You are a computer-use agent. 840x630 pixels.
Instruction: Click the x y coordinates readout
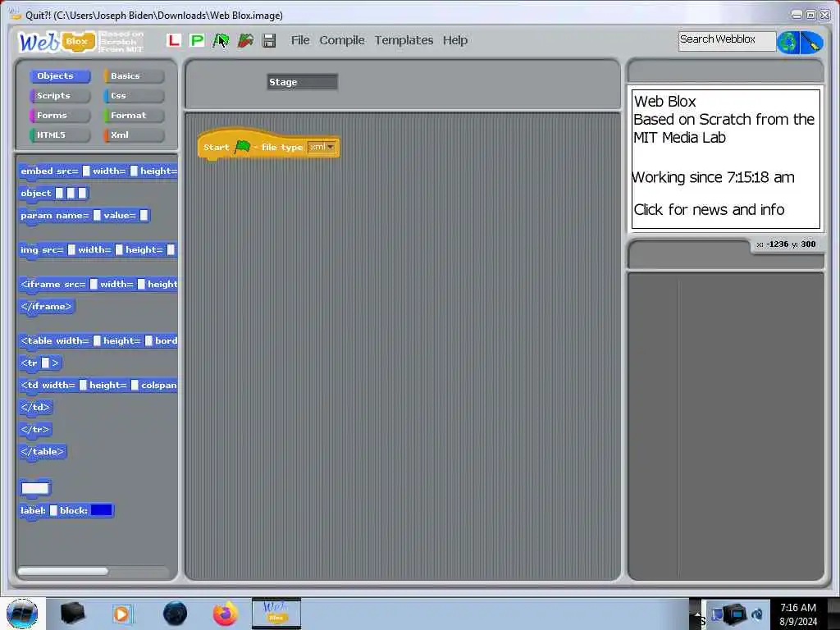click(786, 244)
